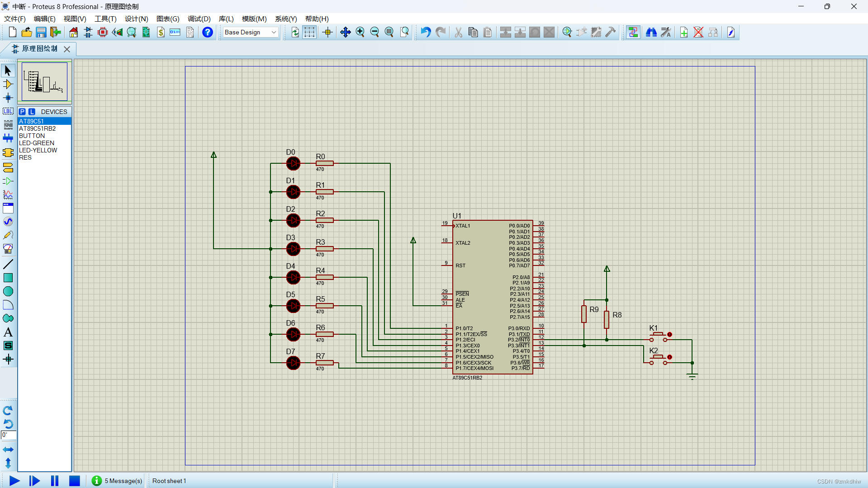The height and width of the screenshot is (488, 868).
Task: Select the Generator Mode tool
Action: [x=8, y=222]
